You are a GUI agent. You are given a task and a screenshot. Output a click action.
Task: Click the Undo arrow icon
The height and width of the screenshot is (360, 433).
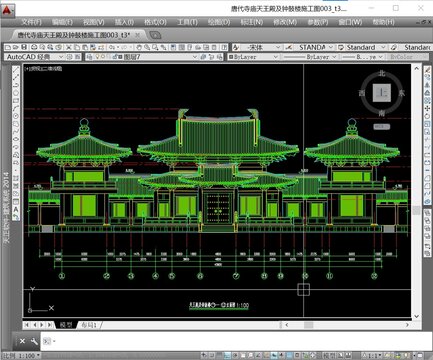pos(112,48)
